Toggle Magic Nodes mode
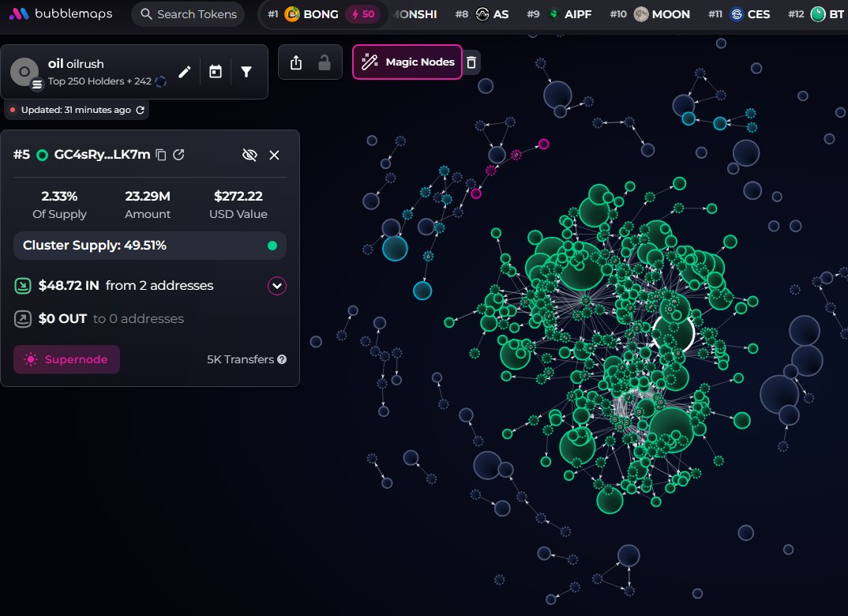 [x=407, y=62]
